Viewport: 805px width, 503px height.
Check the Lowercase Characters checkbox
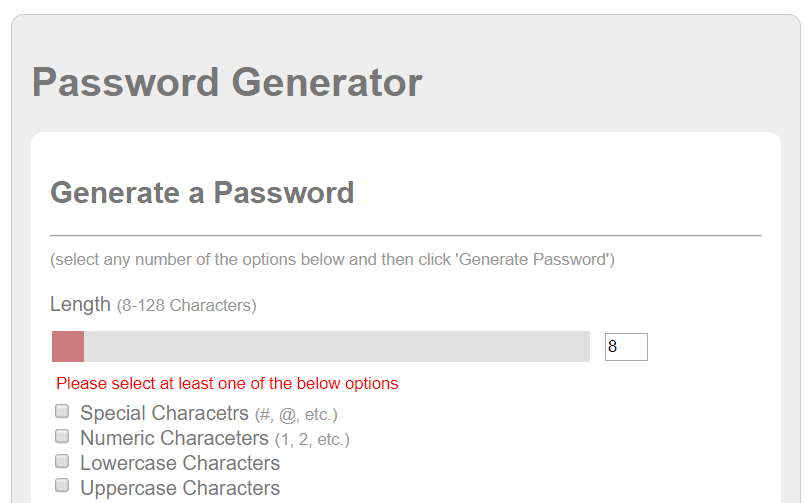(x=62, y=461)
